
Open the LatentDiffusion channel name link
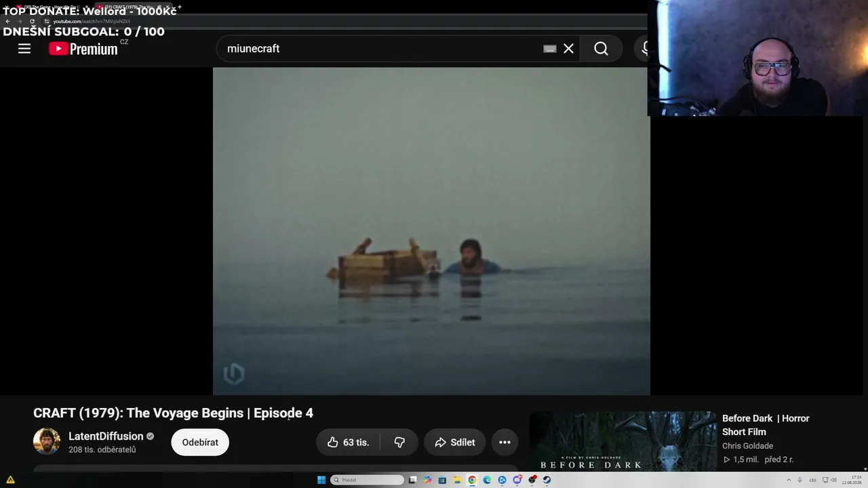pos(106,436)
